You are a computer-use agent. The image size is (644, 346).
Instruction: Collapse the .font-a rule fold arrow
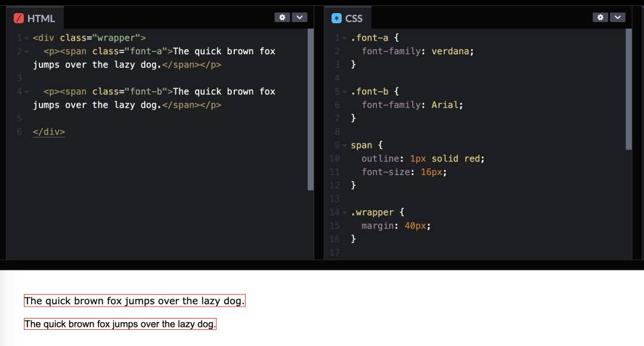pyautogui.click(x=345, y=38)
